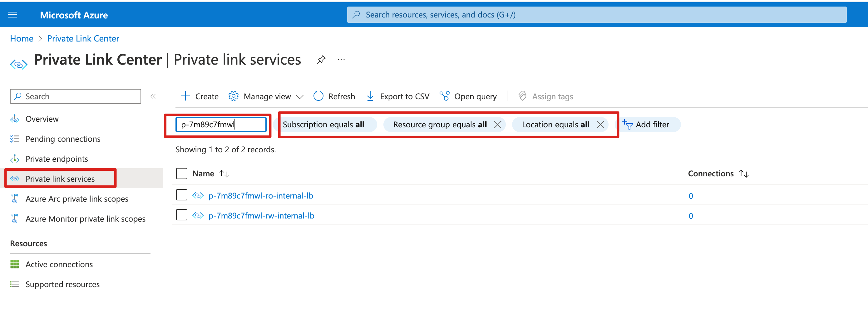Click the top search magnifier icon
Image resolution: width=868 pixels, height=319 pixels.
tap(356, 14)
